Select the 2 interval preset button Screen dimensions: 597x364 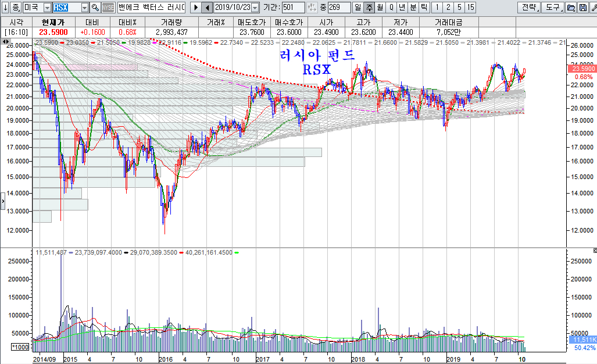[448, 7]
